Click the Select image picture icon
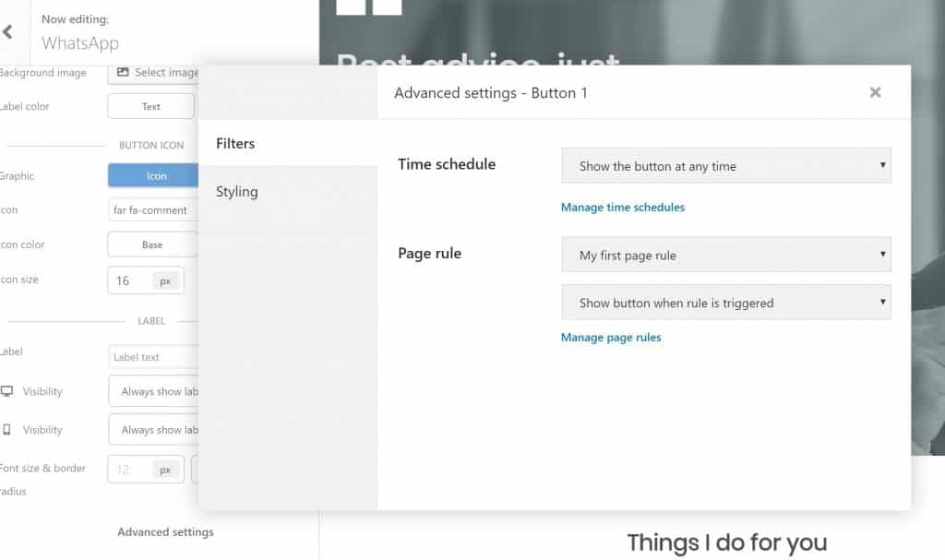The height and width of the screenshot is (560, 945). point(123,72)
